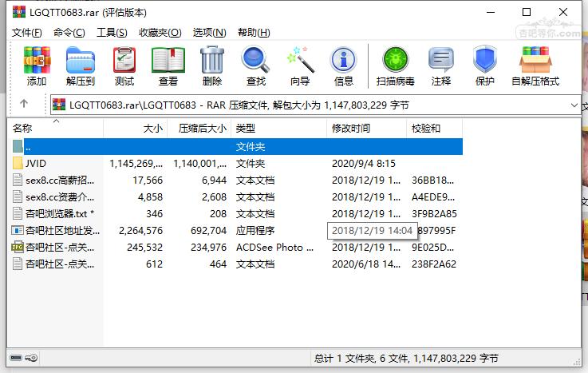Open the 查找 (Find) magnifier tool

[x=255, y=60]
